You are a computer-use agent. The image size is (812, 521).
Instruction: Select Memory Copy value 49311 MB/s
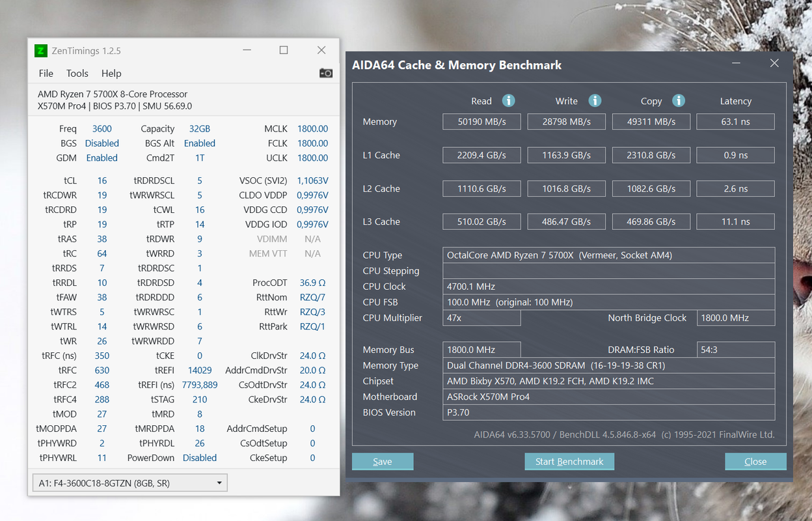[651, 122]
